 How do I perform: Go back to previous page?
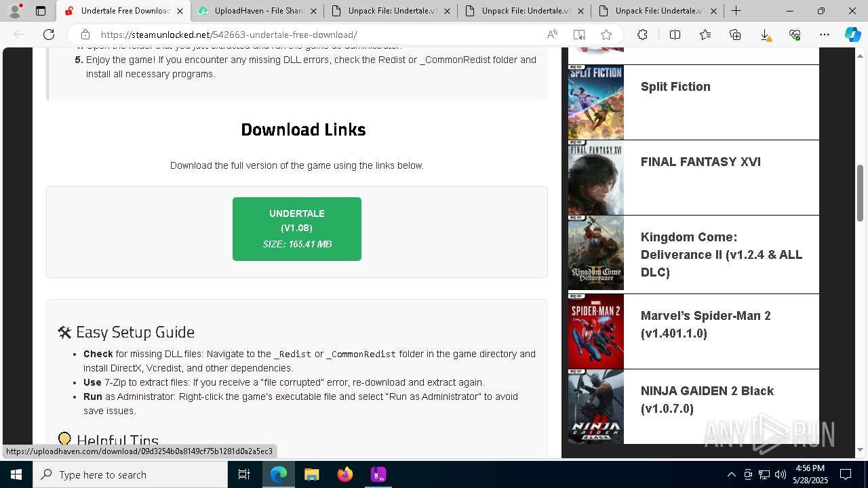point(19,35)
